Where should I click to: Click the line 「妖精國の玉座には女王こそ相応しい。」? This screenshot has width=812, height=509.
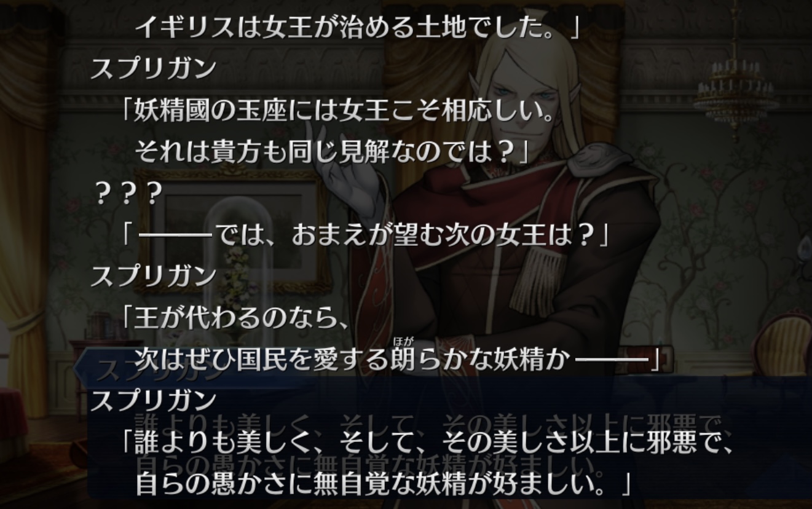[339, 112]
